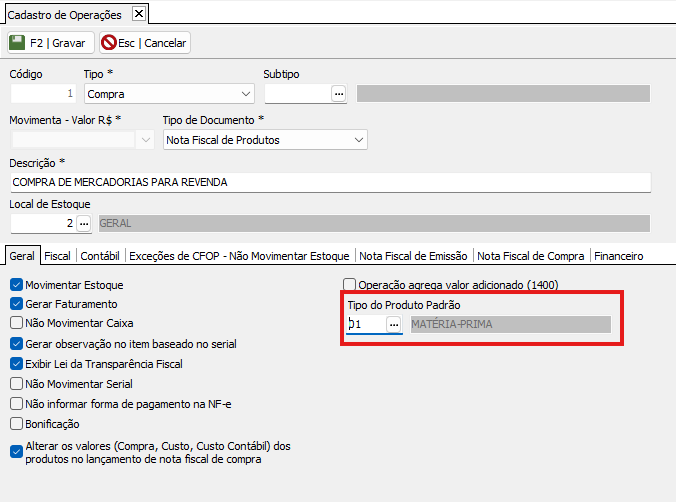Open the Local de Estoque lookup button
The image size is (676, 502).
pyautogui.click(x=84, y=224)
